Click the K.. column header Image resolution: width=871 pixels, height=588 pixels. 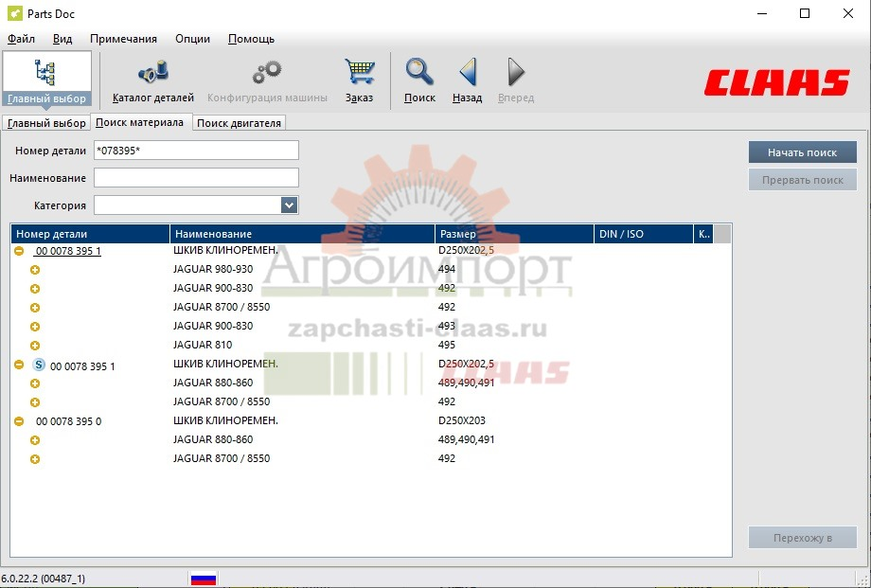pos(703,234)
